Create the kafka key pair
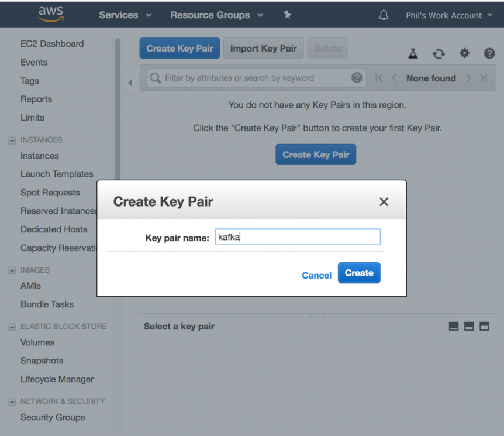Image resolution: width=504 pixels, height=436 pixels. [359, 273]
